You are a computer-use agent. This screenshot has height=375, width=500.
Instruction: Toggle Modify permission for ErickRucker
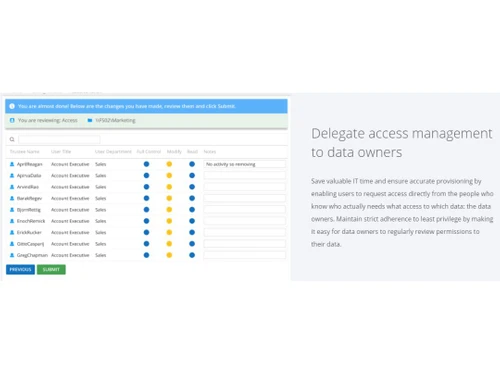coord(169,232)
